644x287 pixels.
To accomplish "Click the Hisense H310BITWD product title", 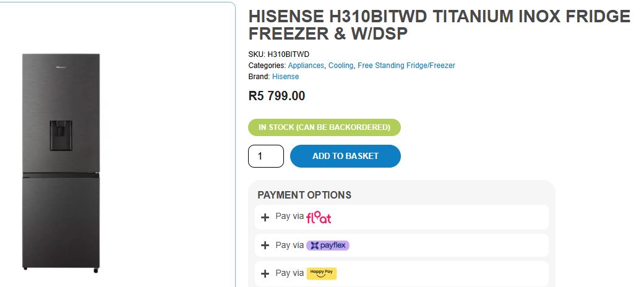I will point(439,25).
